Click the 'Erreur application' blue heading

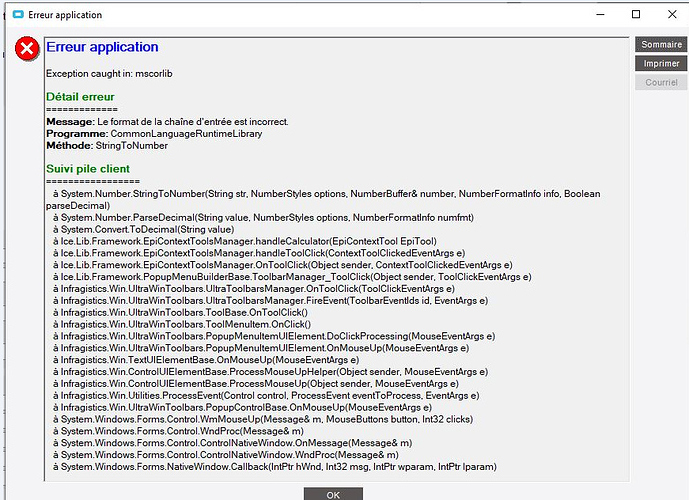(102, 47)
